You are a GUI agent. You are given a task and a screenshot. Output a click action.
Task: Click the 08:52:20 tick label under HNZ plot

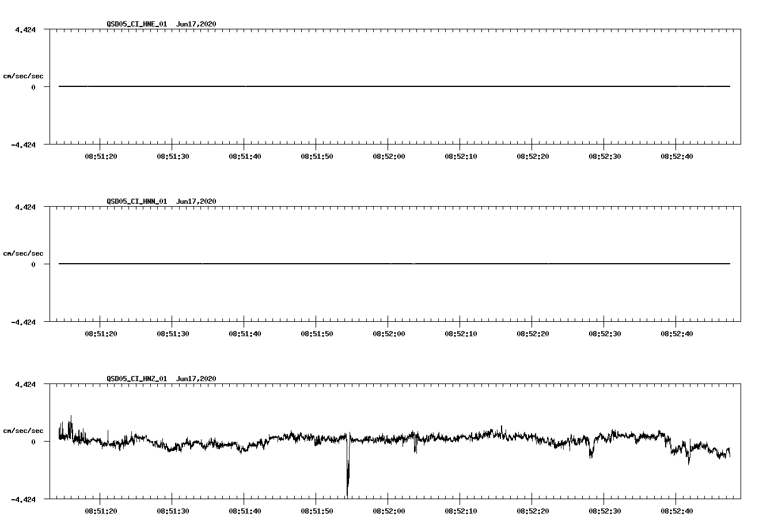(x=533, y=511)
